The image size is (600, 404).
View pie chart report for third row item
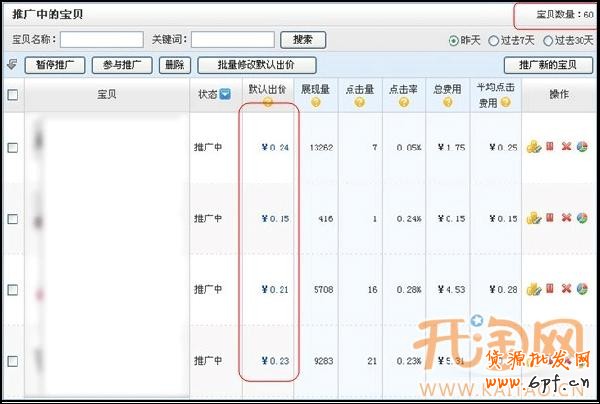(582, 289)
